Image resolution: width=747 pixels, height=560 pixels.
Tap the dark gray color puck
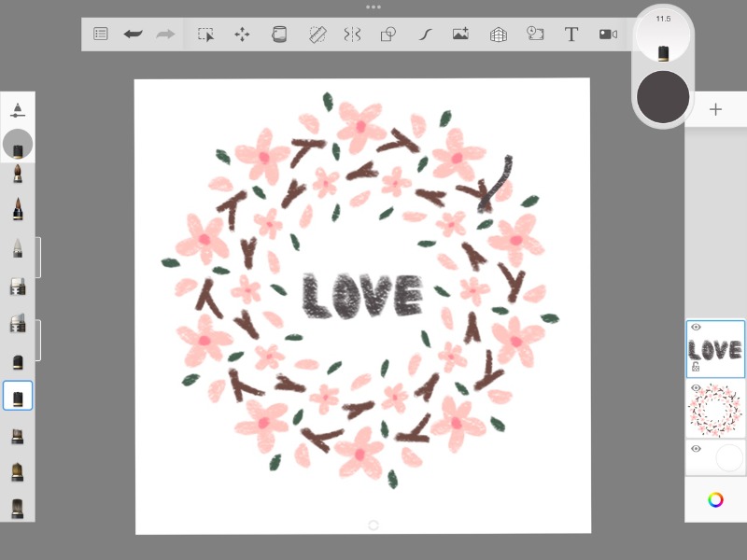(x=663, y=96)
